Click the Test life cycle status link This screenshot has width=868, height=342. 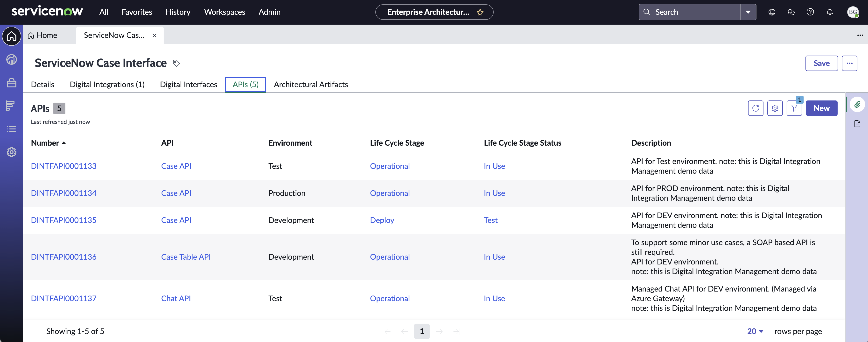pos(491,220)
